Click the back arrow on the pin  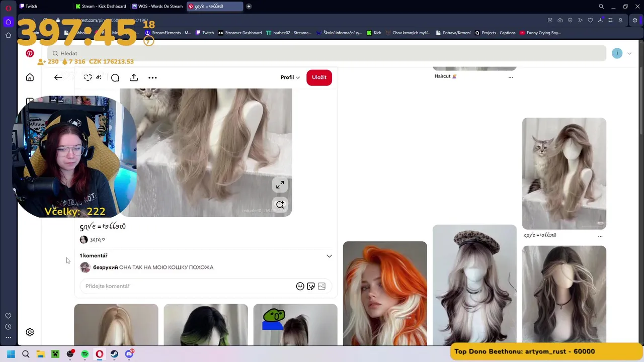coord(58,77)
